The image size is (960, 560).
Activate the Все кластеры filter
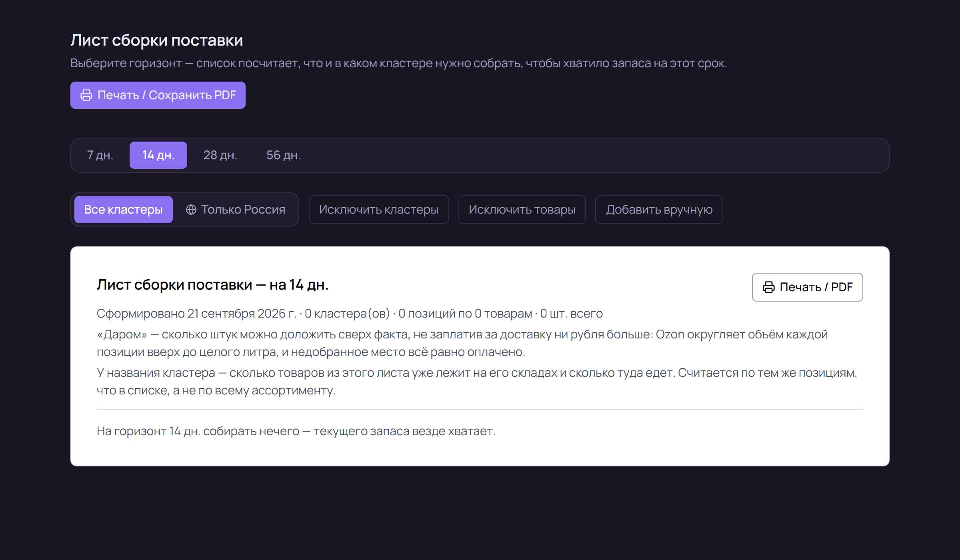click(x=124, y=210)
